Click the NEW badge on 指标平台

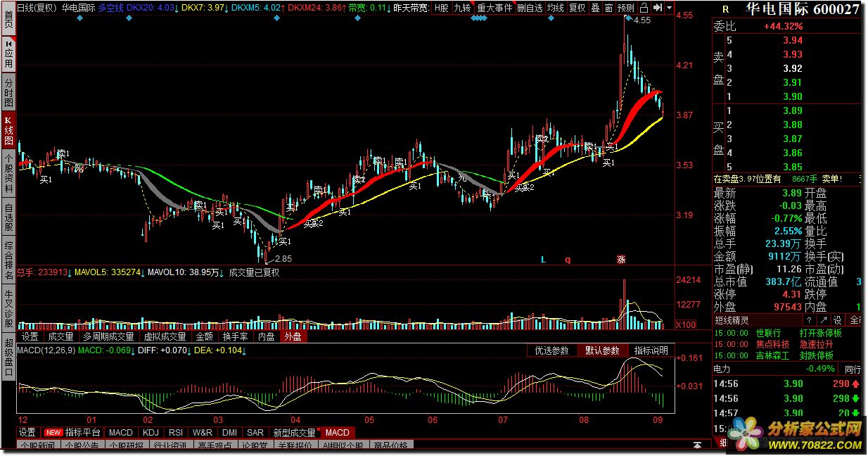tap(53, 432)
